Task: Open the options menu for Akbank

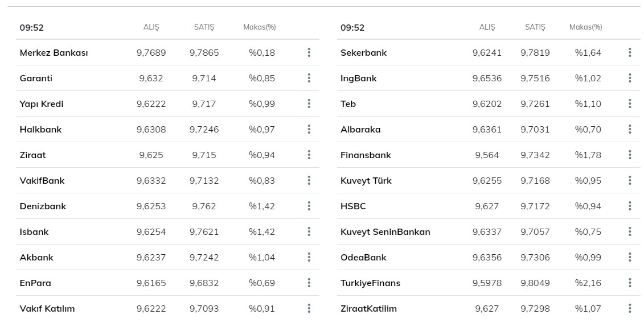Action: [309, 257]
